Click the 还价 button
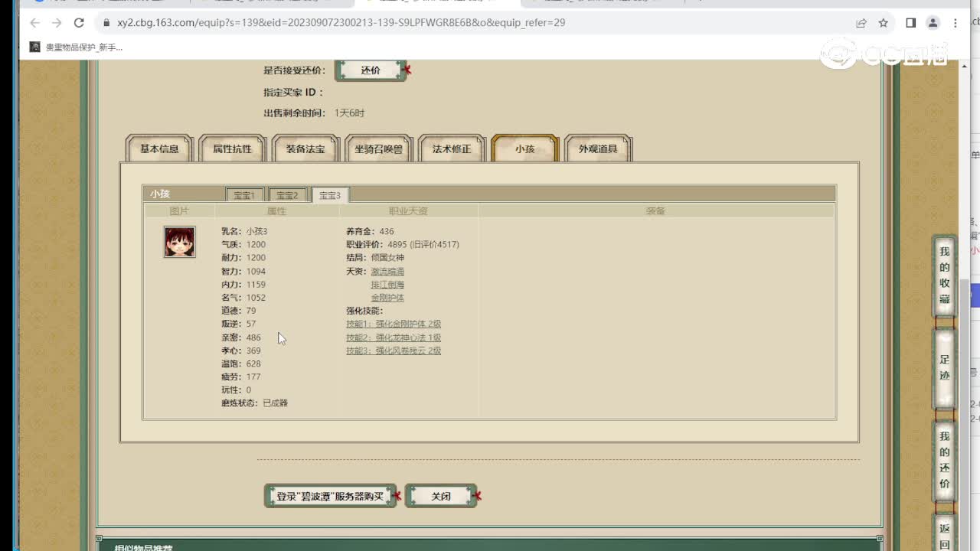The image size is (980, 551). (x=371, y=70)
